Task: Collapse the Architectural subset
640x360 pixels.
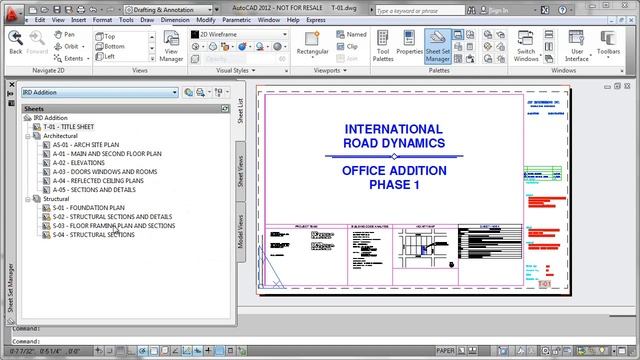Action: [28, 136]
